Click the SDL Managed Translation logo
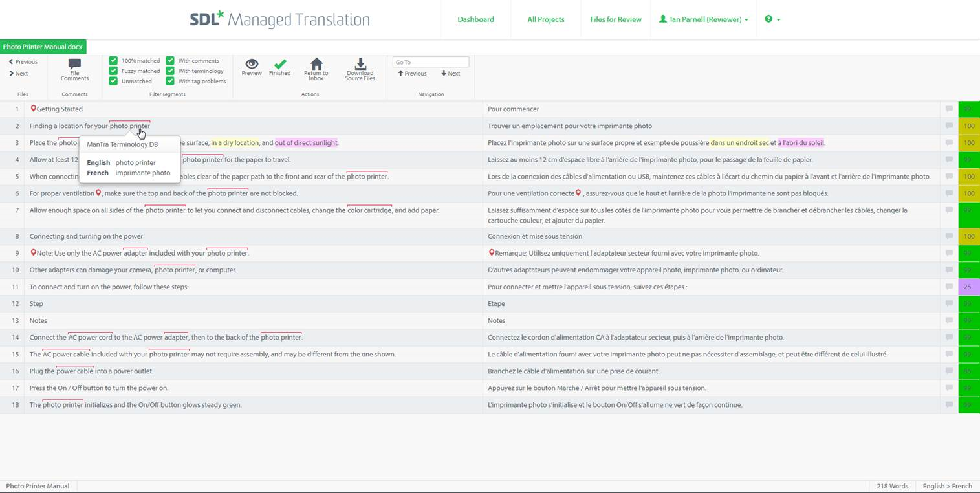The width and height of the screenshot is (980, 493). coord(279,19)
